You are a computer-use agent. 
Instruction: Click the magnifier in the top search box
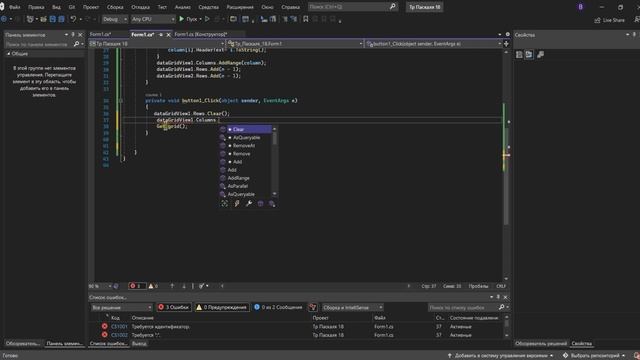point(393,7)
